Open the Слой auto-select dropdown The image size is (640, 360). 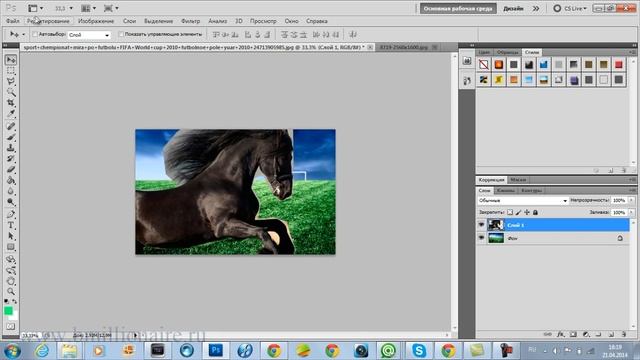[x=89, y=35]
